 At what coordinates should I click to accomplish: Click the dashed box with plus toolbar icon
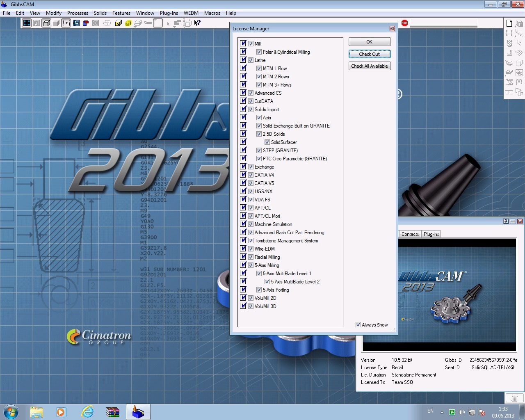(x=66, y=23)
